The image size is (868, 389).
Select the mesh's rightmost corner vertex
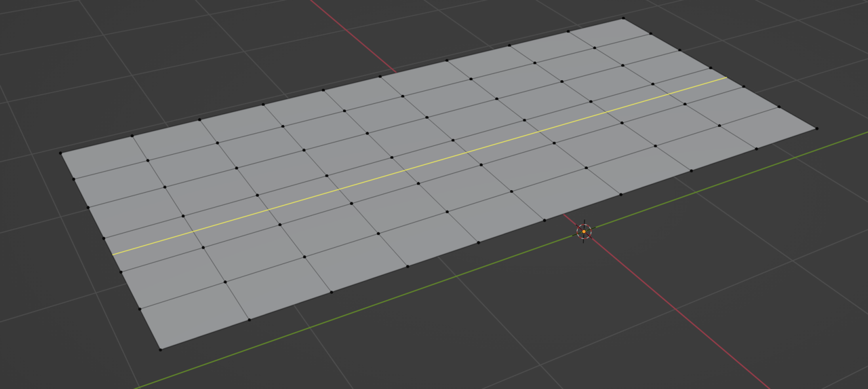pyautogui.click(x=816, y=128)
